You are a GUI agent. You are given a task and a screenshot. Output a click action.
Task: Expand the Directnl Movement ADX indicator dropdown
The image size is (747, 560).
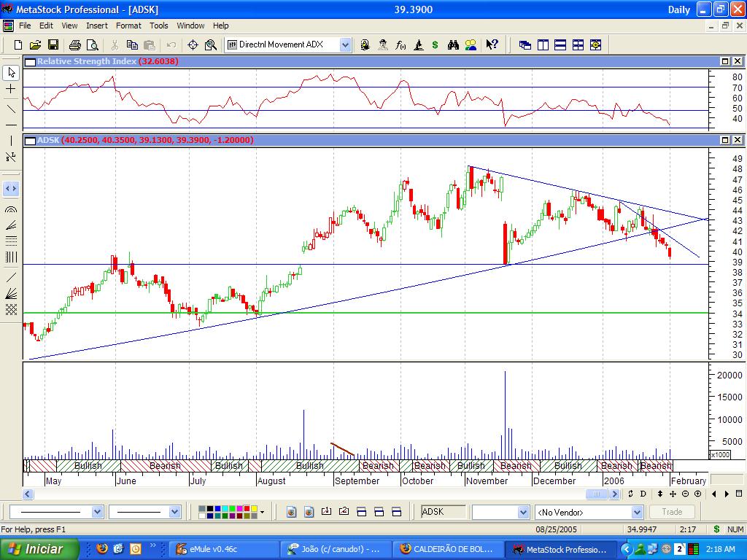coord(345,44)
